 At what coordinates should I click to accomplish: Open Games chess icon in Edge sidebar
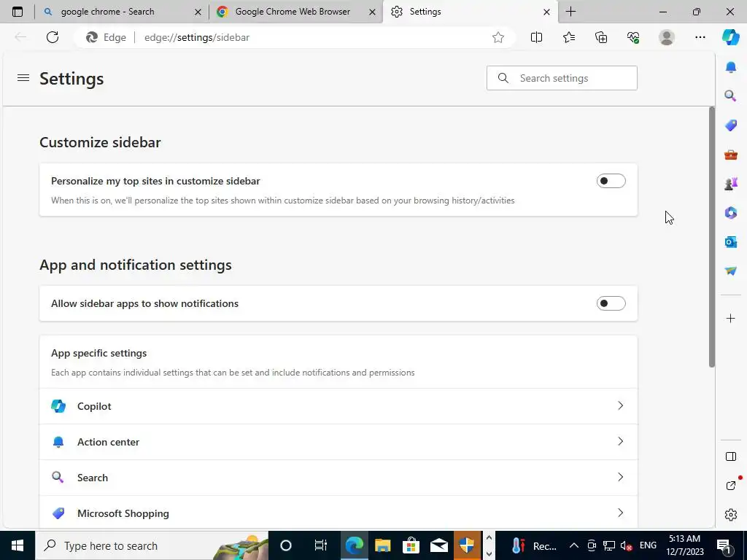730,183
